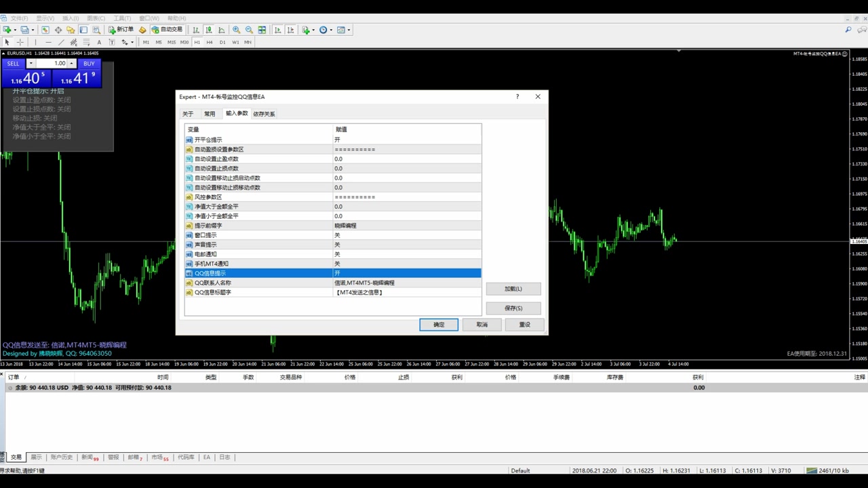Image resolution: width=868 pixels, height=488 pixels.
Task: Expand the New Chart dropdown arrow
Action: click(x=14, y=30)
